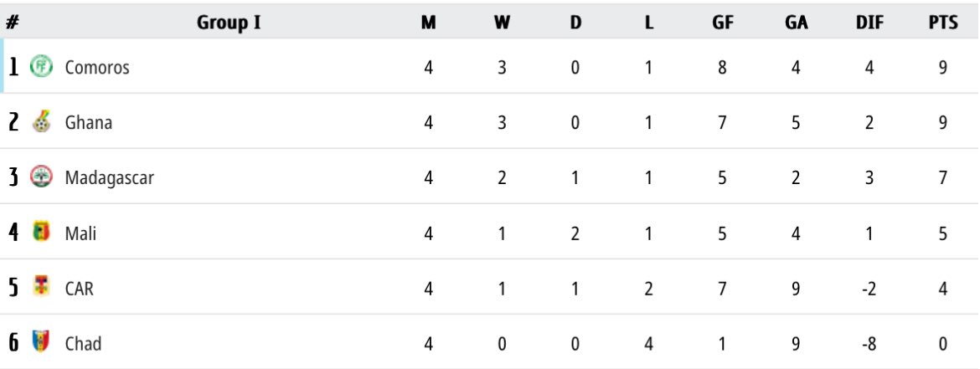The image size is (980, 369).
Task: Click the Madagascar federation logo
Action: point(41,177)
